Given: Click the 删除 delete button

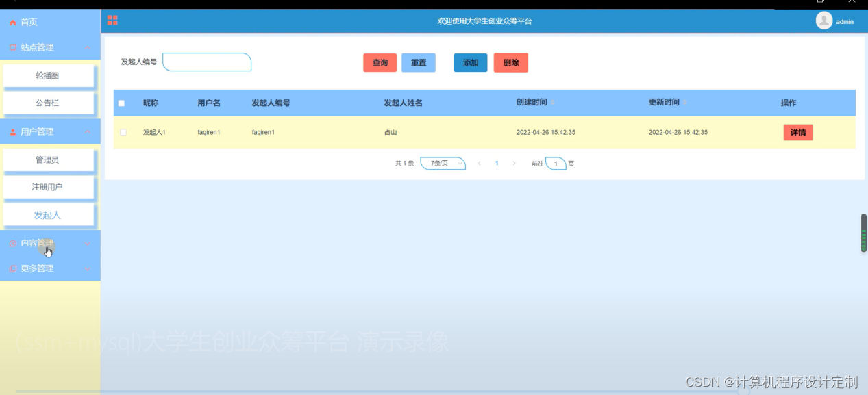Looking at the screenshot, I should [511, 63].
